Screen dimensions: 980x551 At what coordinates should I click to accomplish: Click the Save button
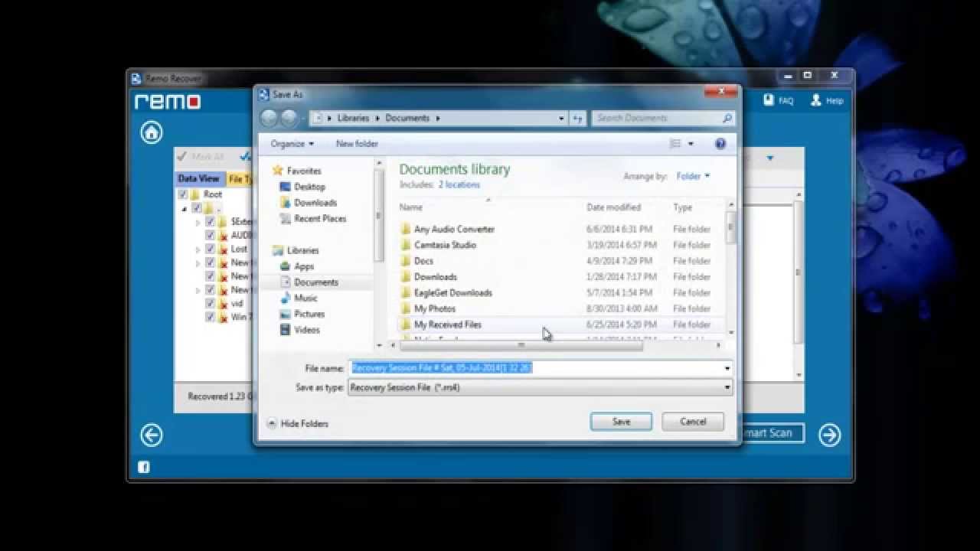(x=621, y=422)
